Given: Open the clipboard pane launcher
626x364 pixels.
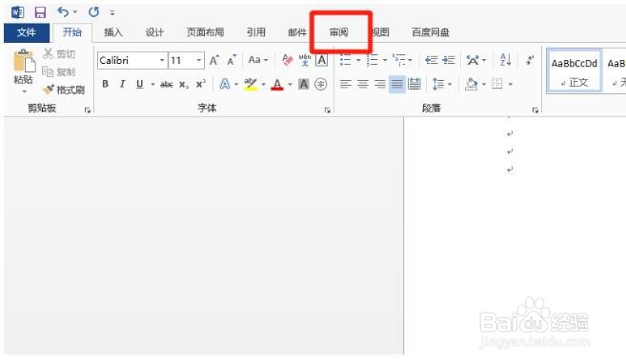Looking at the screenshot, I should coord(88,111).
